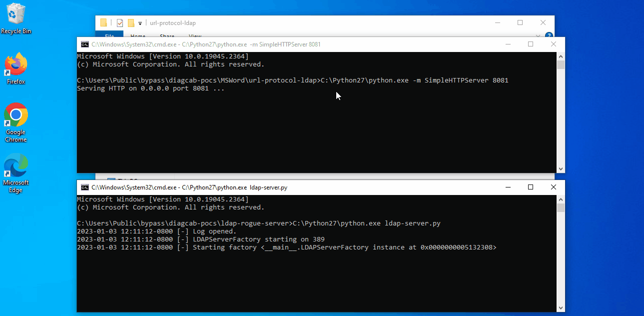The image size is (644, 316).
Task: Minimize the ldap-server.py cmd window
Action: click(508, 187)
